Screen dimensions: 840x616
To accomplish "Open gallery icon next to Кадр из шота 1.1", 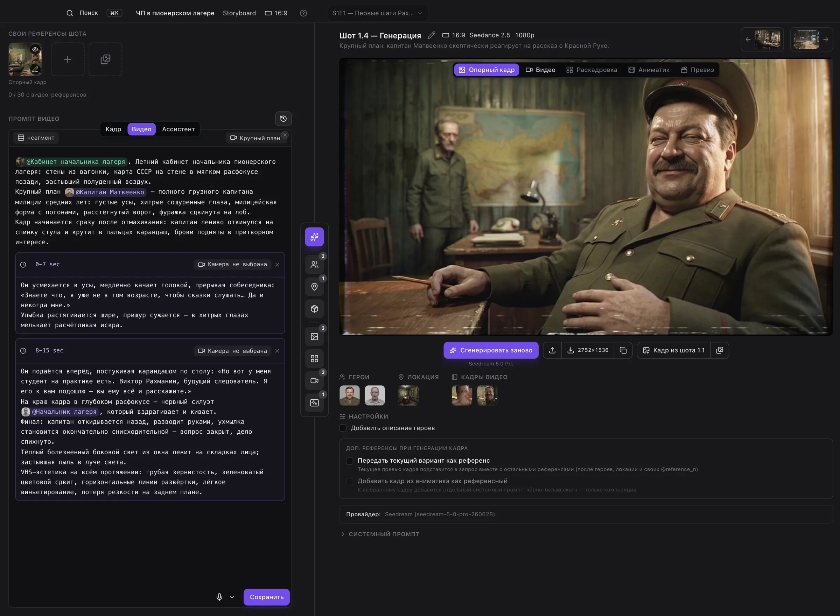I will (x=720, y=350).
